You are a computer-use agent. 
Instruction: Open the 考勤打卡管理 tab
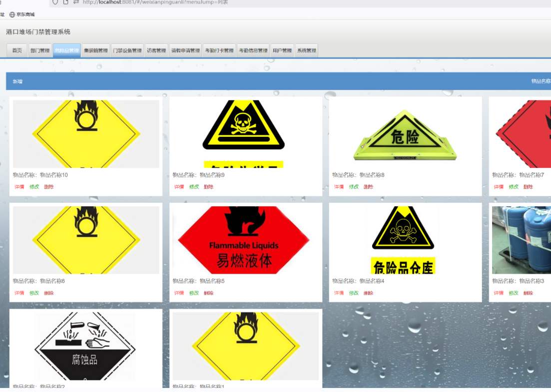219,50
